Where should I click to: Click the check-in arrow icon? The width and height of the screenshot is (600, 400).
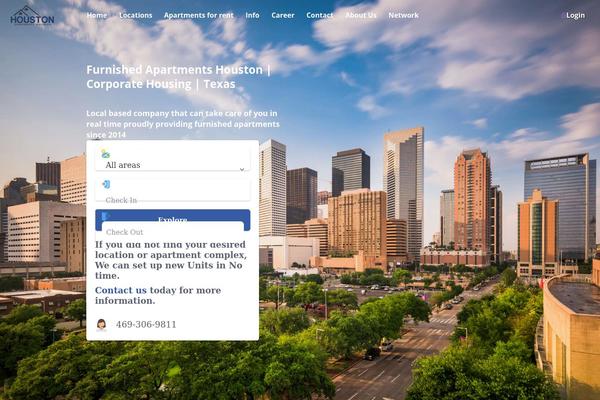coord(106,184)
